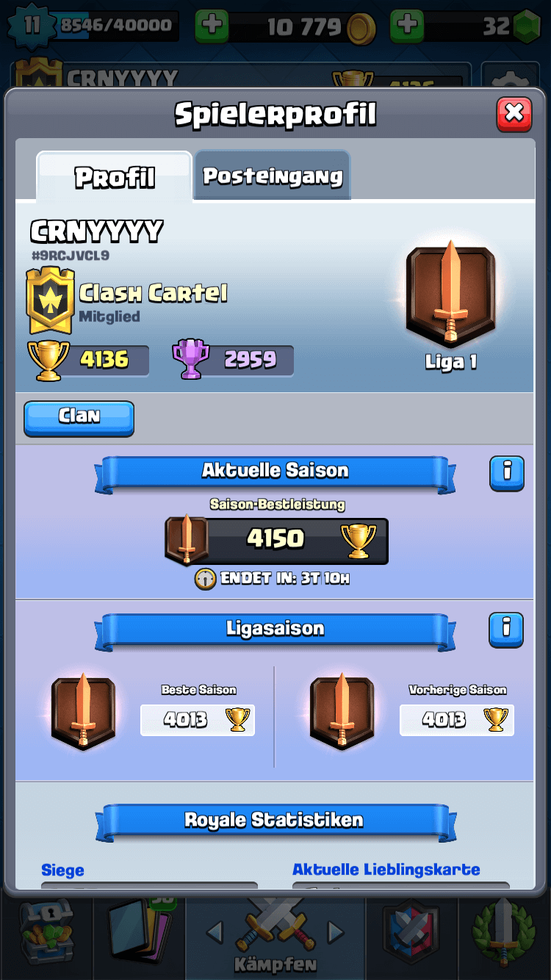Close the Spielerprofil window
Viewport: 551px width, 980px height.
pyautogui.click(x=514, y=114)
